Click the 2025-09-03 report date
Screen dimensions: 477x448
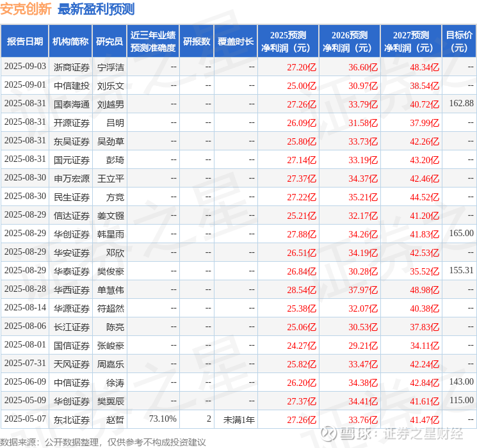pos(25,66)
